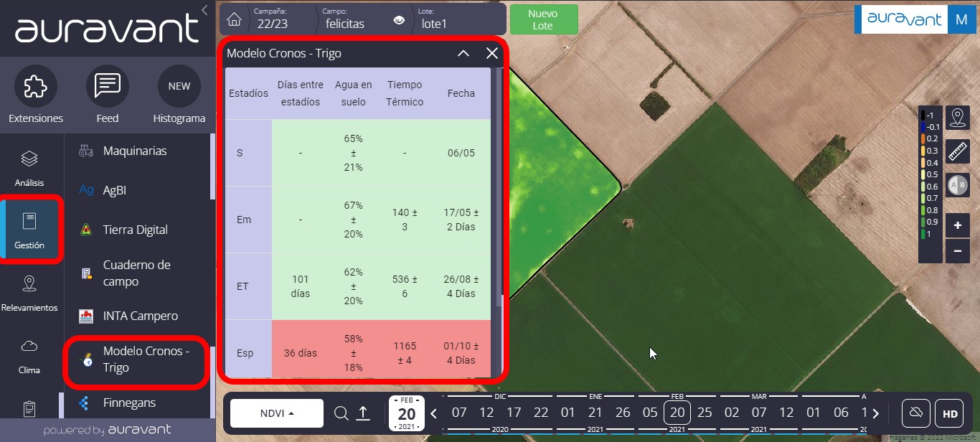Click the home icon in the top bar
Viewport: 980px width, 442px height.
234,19
